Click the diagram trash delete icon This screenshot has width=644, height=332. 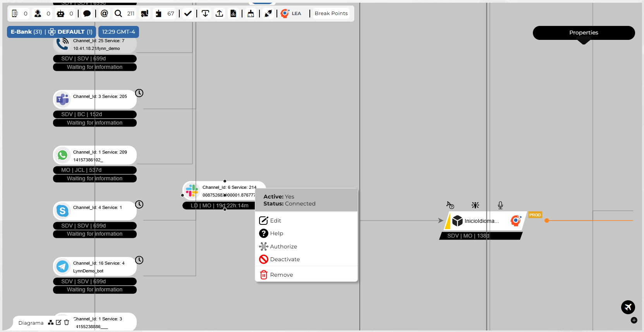click(67, 322)
